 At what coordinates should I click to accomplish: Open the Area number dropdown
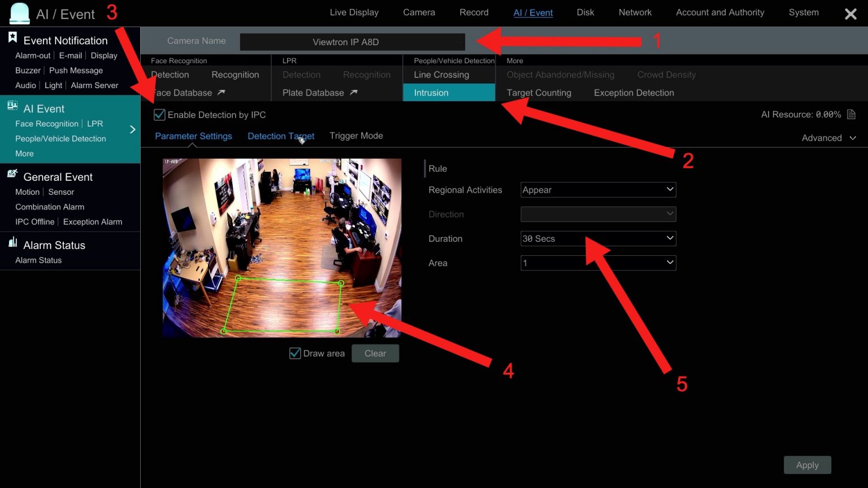point(598,263)
